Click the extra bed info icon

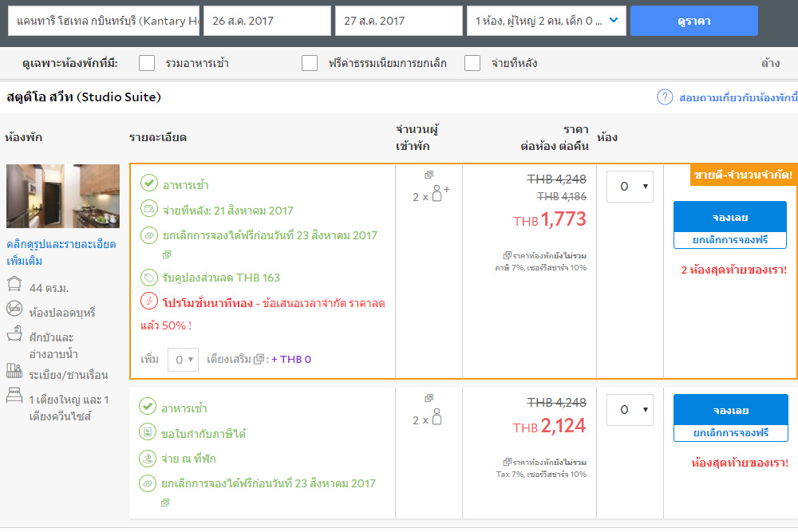tap(259, 360)
